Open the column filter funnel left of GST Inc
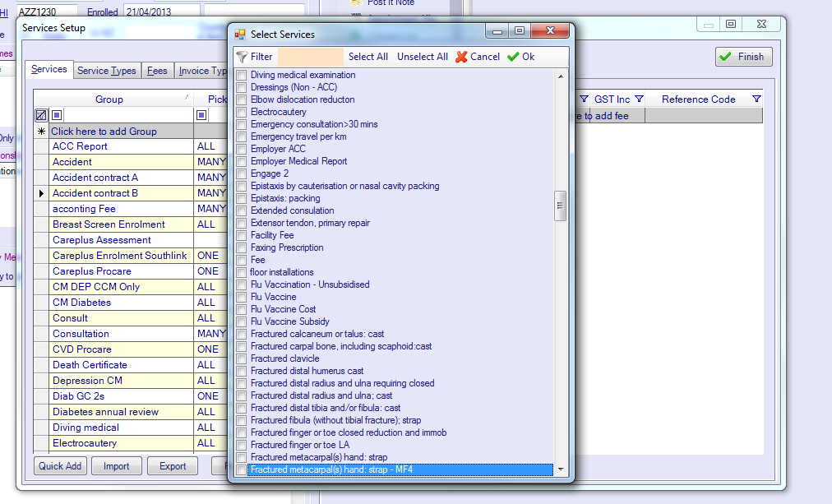 (x=585, y=99)
